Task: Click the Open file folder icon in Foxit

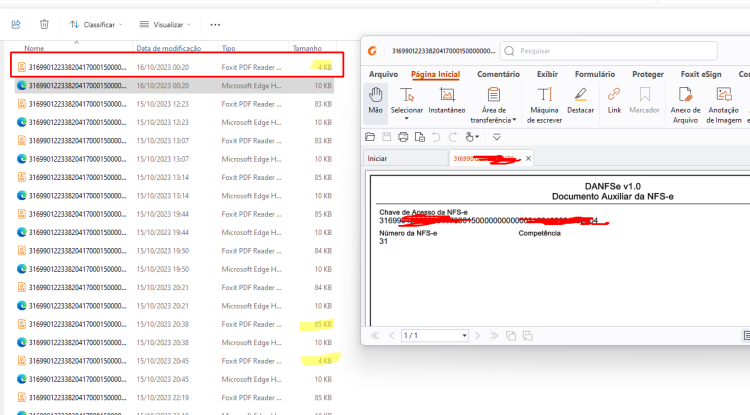Action: click(370, 137)
